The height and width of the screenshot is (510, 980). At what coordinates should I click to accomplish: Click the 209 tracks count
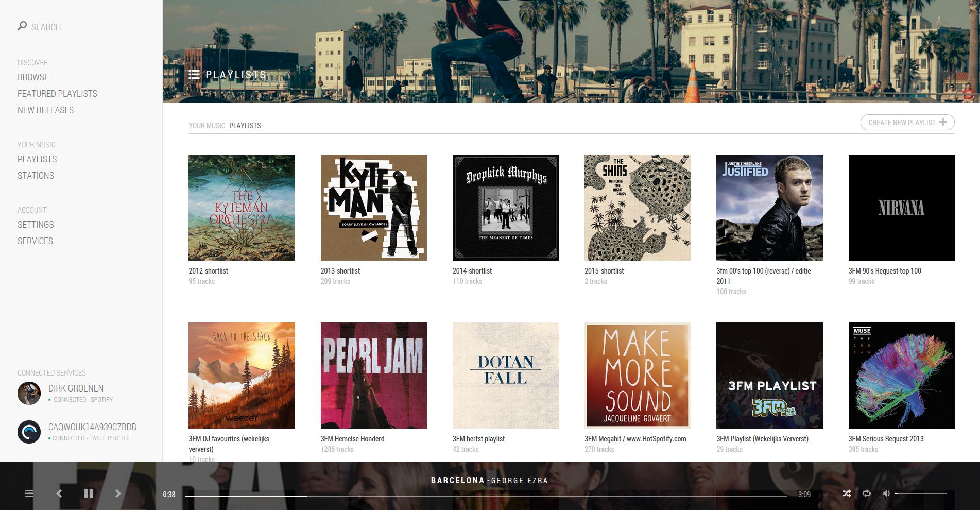335,281
